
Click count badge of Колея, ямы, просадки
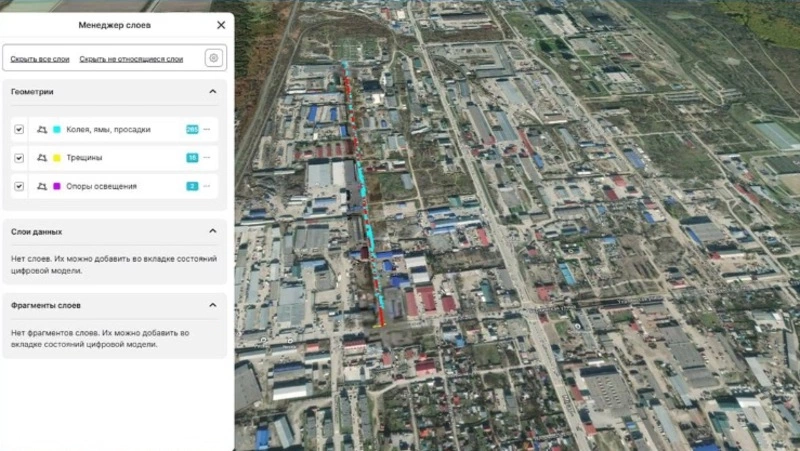click(192, 130)
